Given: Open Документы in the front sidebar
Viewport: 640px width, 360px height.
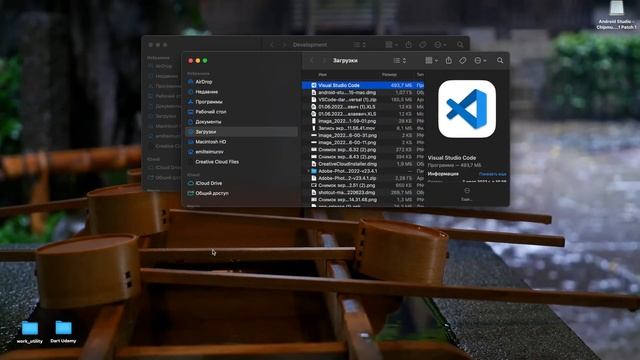Looking at the screenshot, I should [x=208, y=122].
